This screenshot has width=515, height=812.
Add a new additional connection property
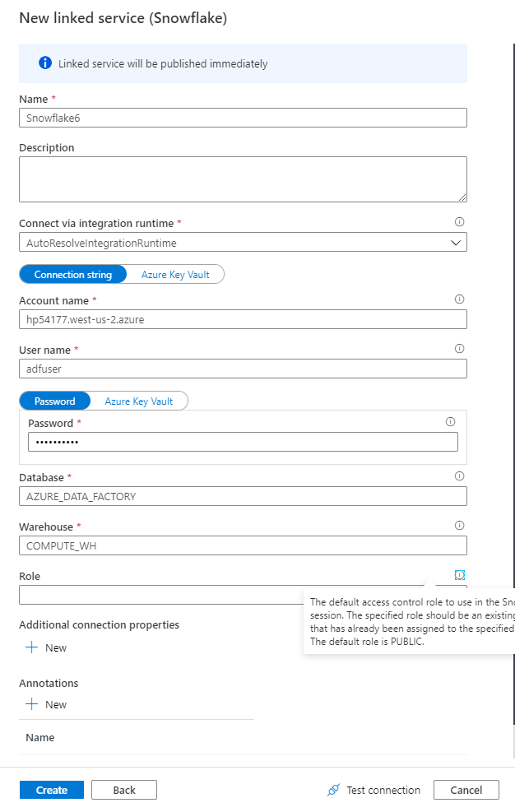click(47, 647)
